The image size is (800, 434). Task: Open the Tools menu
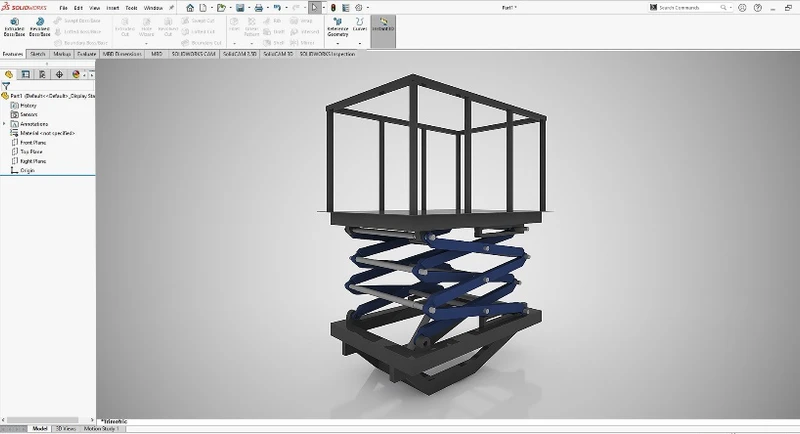pos(131,8)
